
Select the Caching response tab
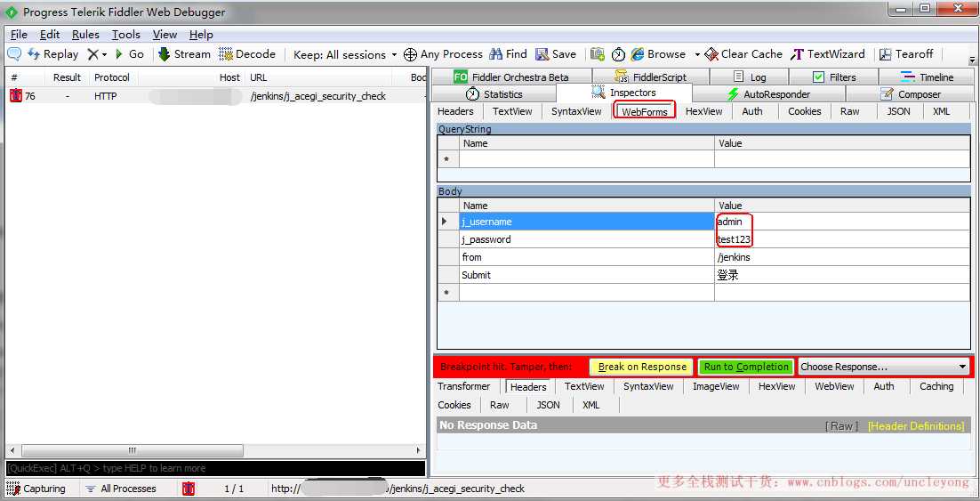tap(936, 386)
